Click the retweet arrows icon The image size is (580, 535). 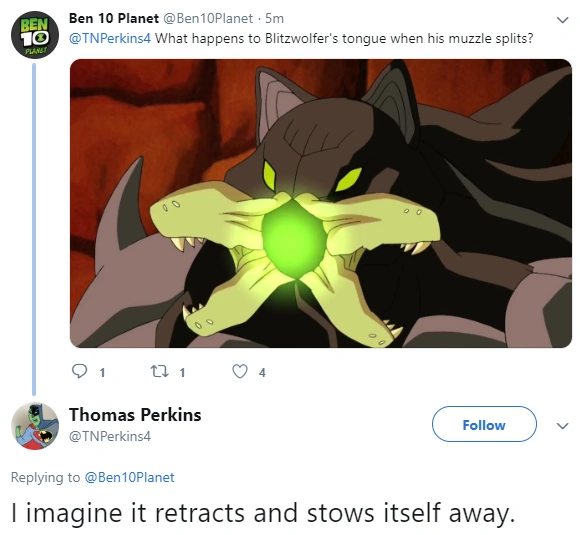click(159, 371)
